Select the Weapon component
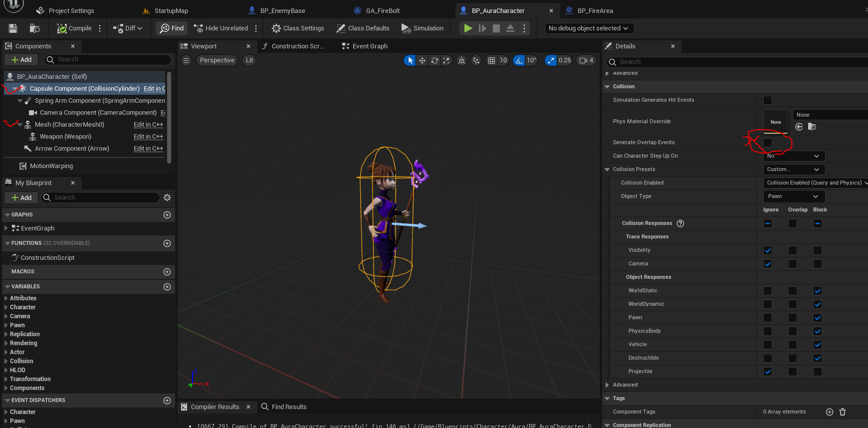 pos(65,137)
